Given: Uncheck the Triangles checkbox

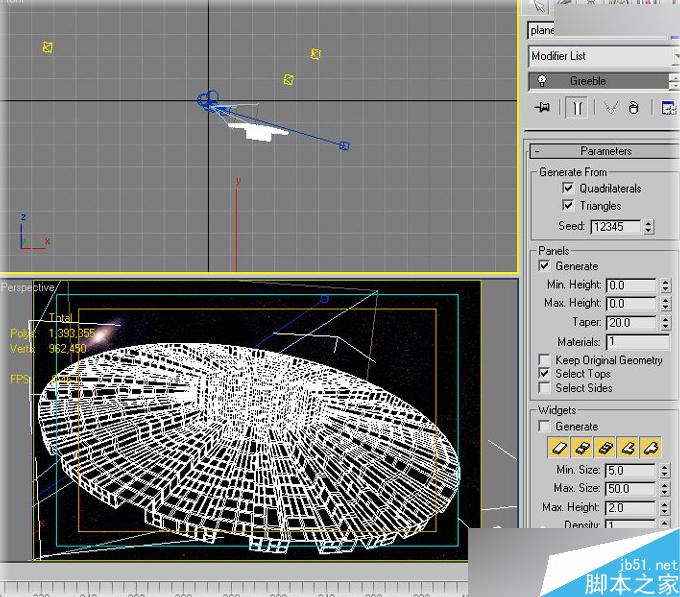Looking at the screenshot, I should coord(568,205).
